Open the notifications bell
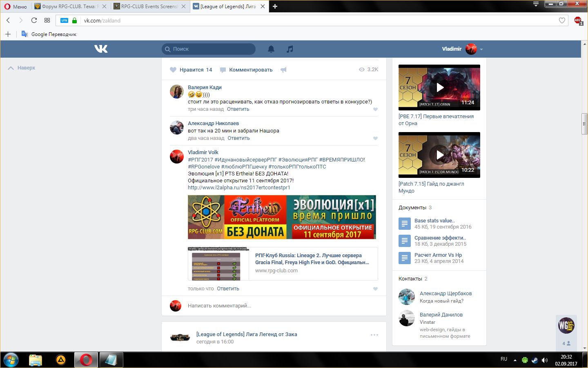The width and height of the screenshot is (588, 368). pos(271,49)
